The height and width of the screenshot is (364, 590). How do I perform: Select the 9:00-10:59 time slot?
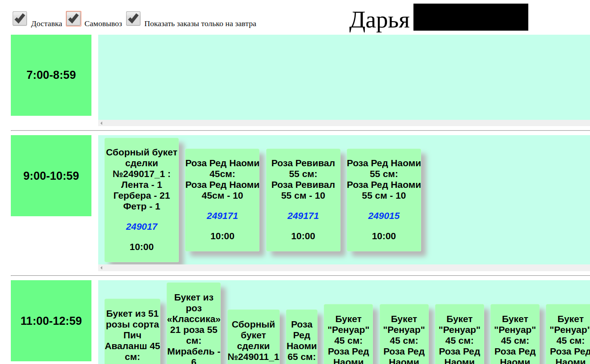tap(51, 176)
